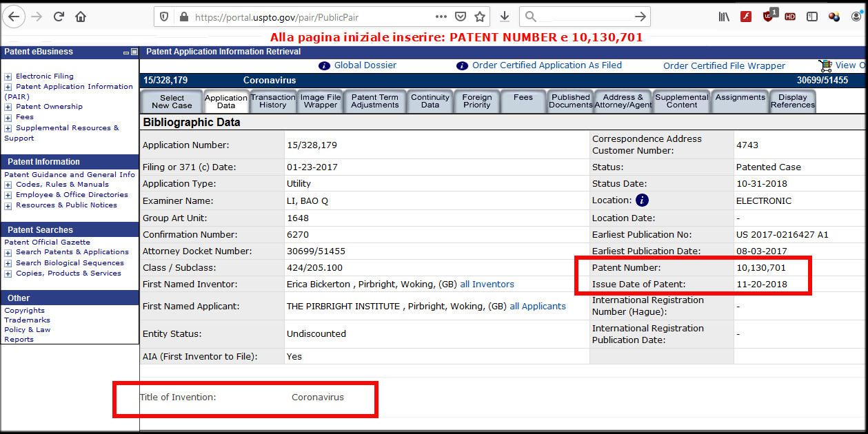Open Patent Term Adjustments tab
Viewport: 868px width, 434px height.
point(375,101)
